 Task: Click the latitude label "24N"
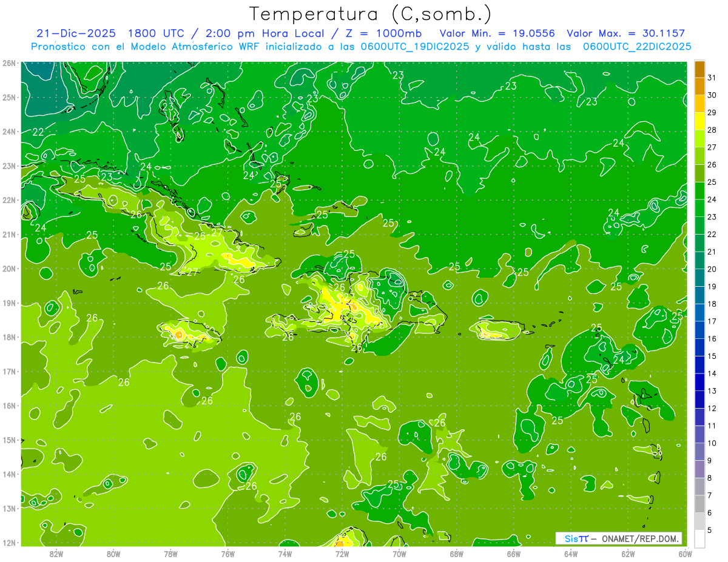coord(9,132)
